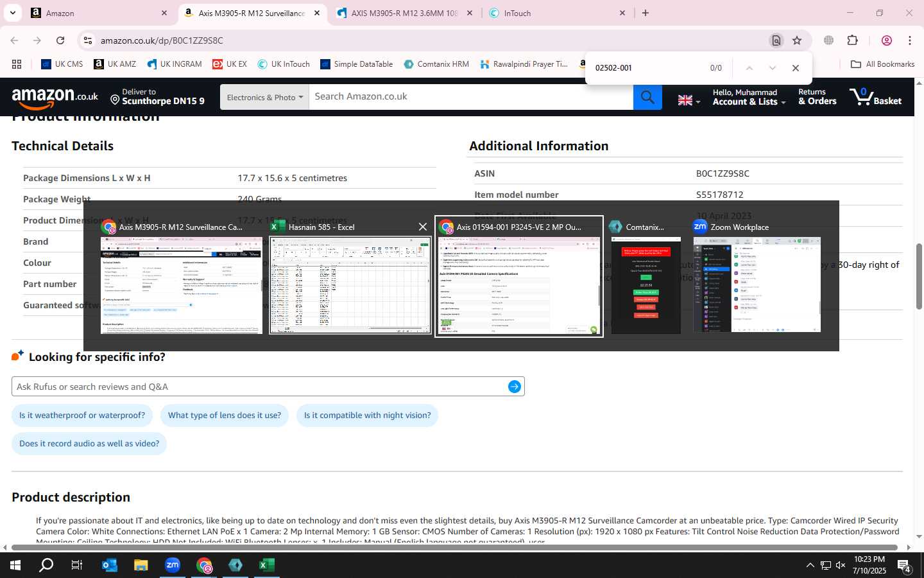This screenshot has width=924, height=578.
Task: Select Axis 01594-001 P3245-VE window thumbnail
Action: tap(519, 277)
